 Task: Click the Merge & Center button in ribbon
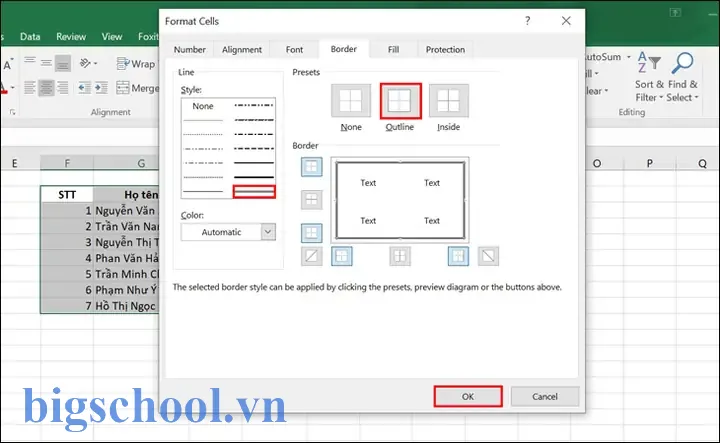pyautogui.click(x=138, y=88)
